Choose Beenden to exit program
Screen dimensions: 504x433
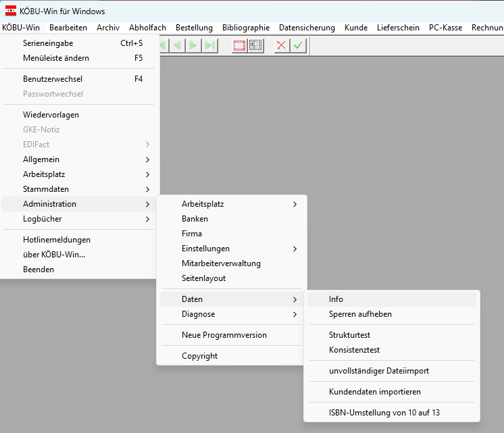[x=79, y=270]
